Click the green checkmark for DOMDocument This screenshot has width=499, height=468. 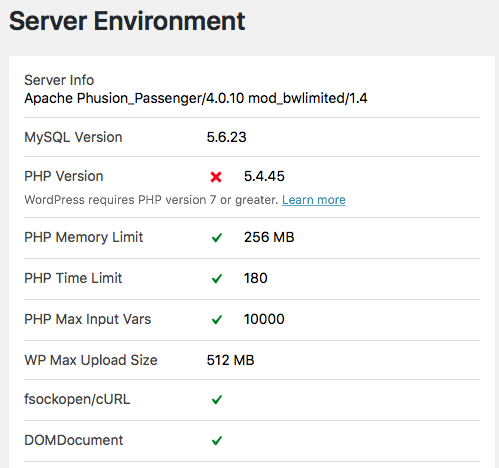click(x=217, y=441)
